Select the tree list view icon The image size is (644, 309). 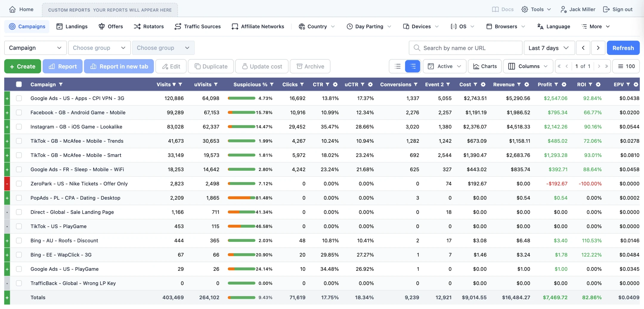[x=413, y=66]
